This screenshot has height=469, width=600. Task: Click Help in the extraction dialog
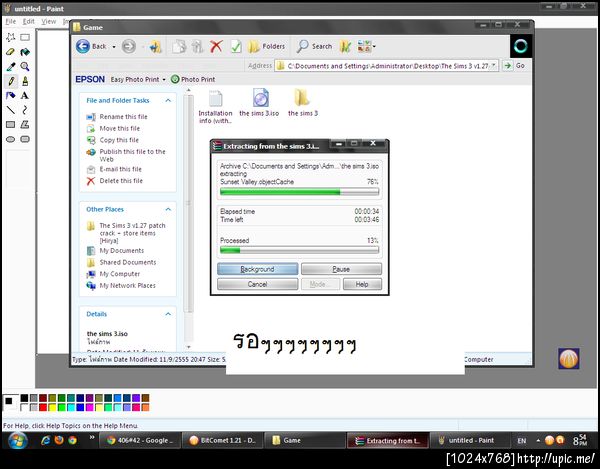(x=362, y=284)
